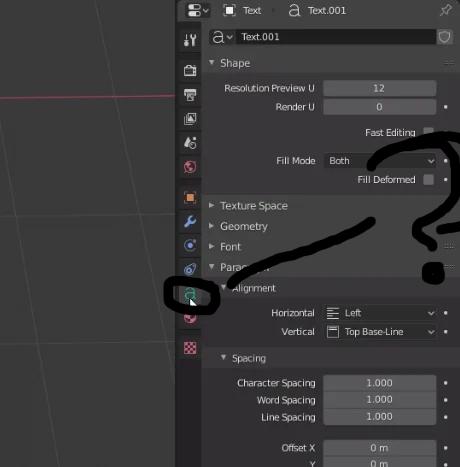
Task: Open the Output properties tab
Action: pyautogui.click(x=190, y=95)
